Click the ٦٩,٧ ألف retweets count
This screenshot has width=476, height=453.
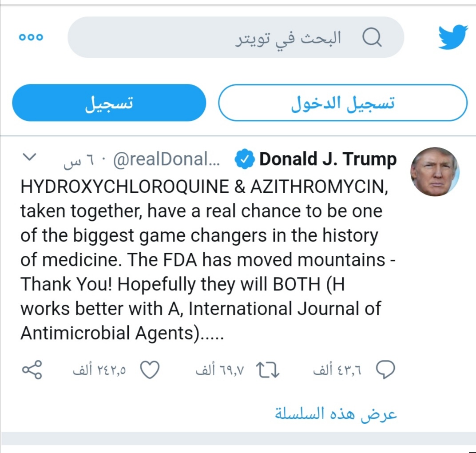(220, 370)
